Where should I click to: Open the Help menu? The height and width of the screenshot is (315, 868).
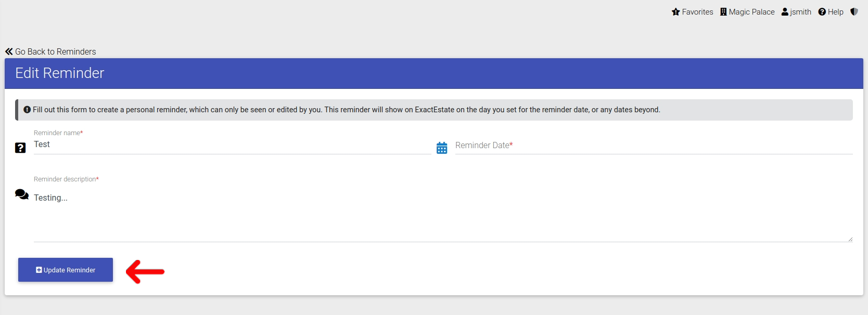tap(831, 12)
